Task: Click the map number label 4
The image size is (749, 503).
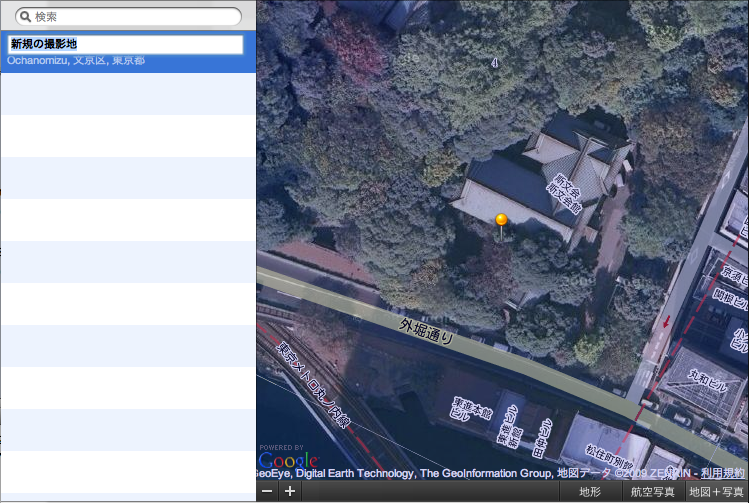Action: tap(494, 63)
